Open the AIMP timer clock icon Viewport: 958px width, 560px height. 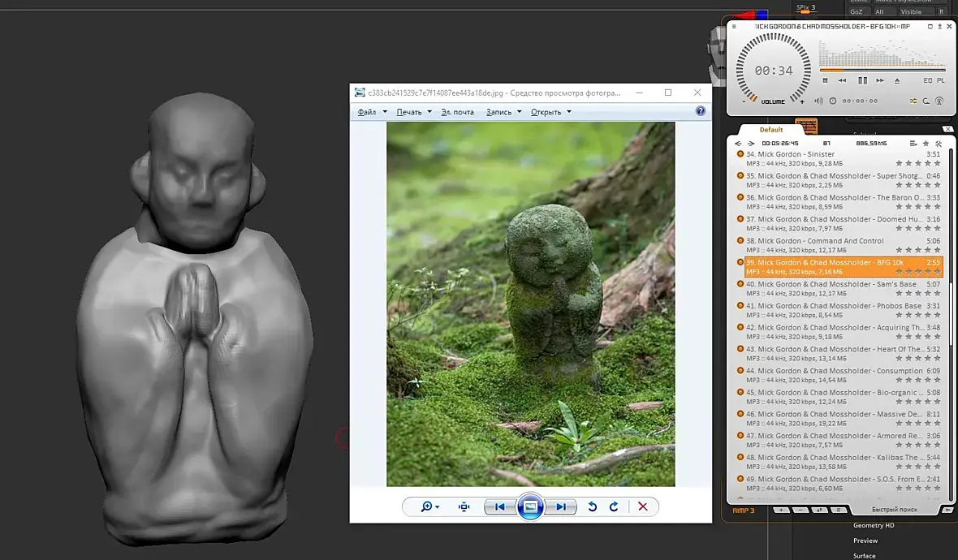point(833,101)
